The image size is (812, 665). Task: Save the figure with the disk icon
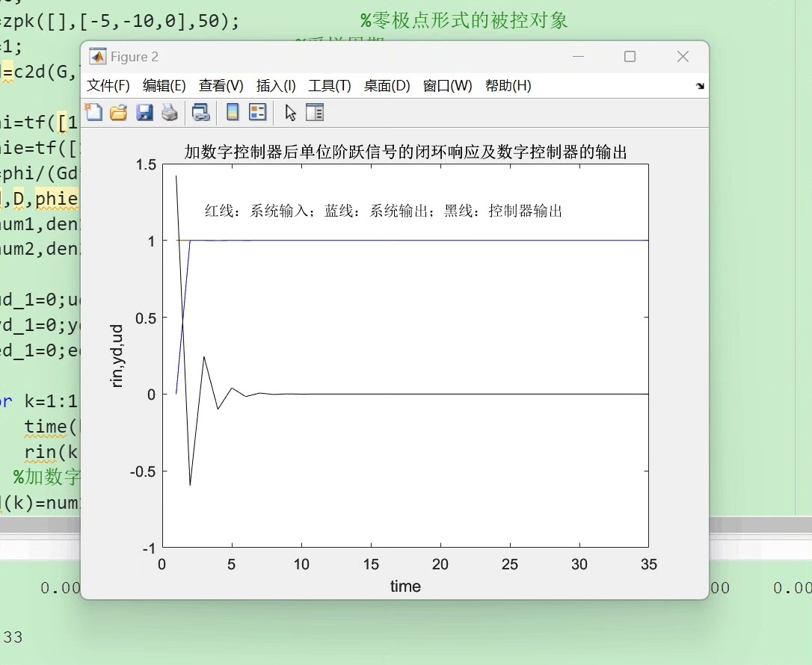[x=145, y=112]
